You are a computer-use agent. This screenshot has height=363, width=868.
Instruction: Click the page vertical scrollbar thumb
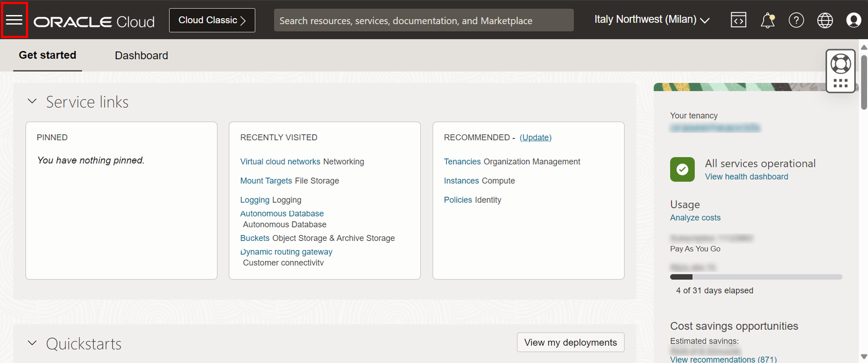(864, 82)
